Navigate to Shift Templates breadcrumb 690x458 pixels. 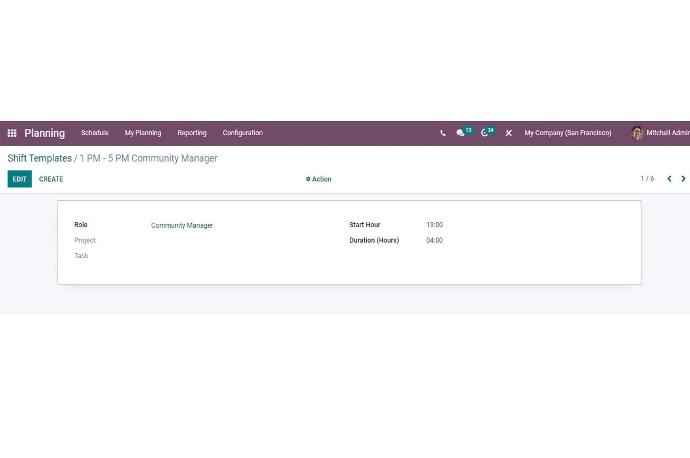pyautogui.click(x=40, y=158)
